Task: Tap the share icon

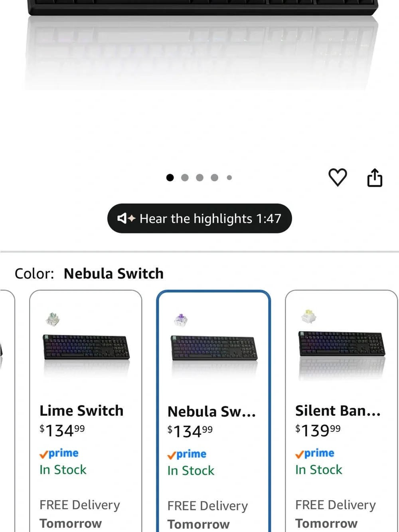Action: click(375, 178)
